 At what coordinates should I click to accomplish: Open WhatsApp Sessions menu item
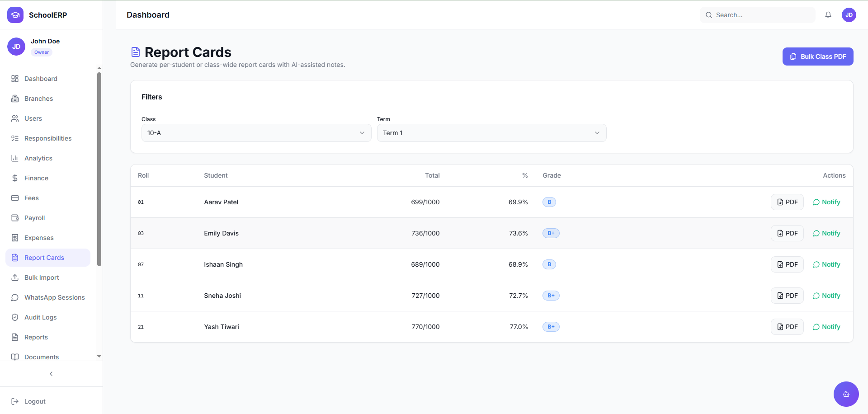pyautogui.click(x=48, y=297)
